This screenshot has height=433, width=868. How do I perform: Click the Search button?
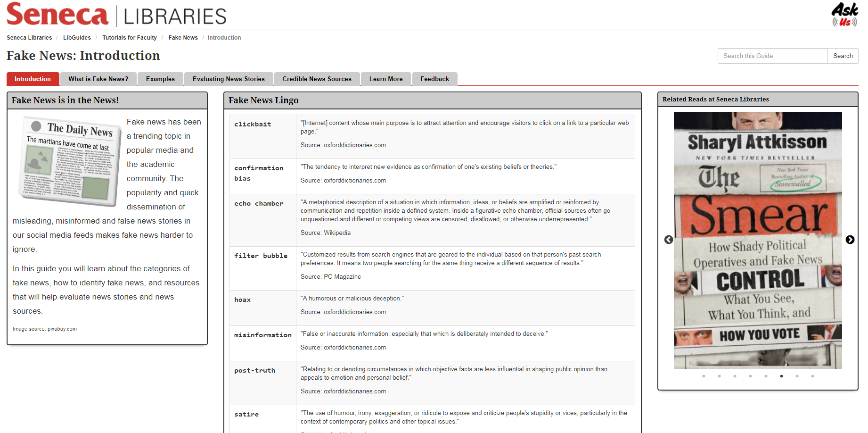click(843, 56)
